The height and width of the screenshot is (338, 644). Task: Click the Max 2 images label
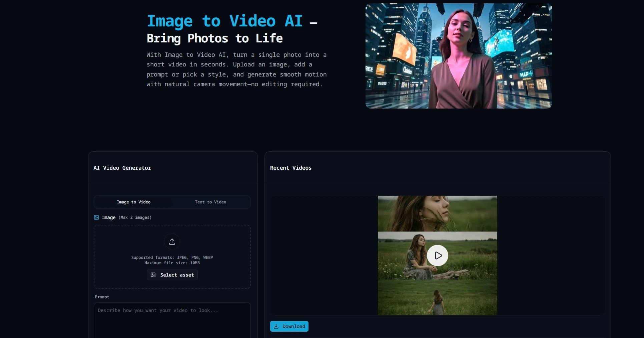tap(135, 217)
